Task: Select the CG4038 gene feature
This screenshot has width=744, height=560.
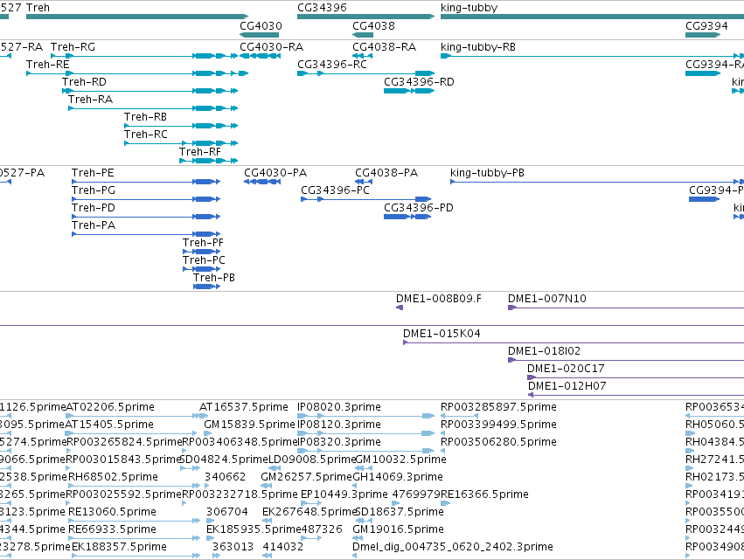Action: coord(363,35)
